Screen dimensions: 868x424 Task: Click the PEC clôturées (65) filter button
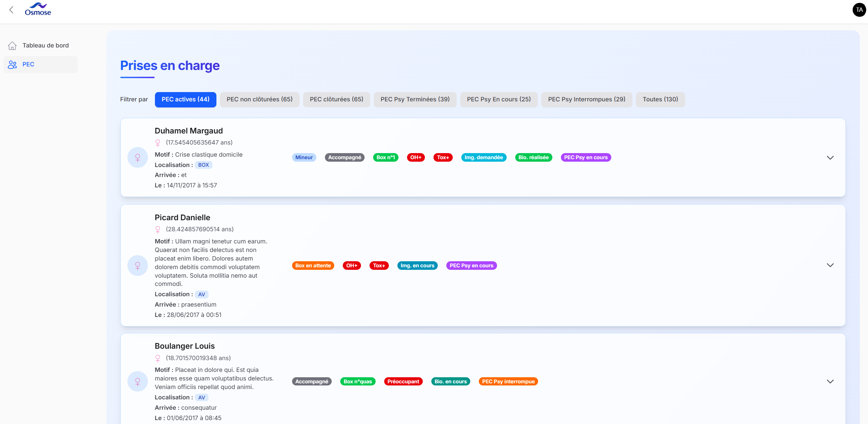point(336,99)
